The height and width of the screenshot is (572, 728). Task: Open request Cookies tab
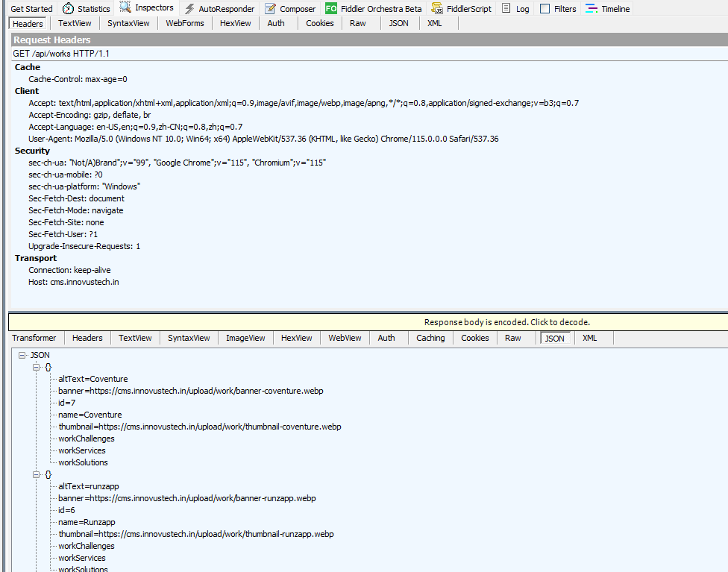point(319,23)
